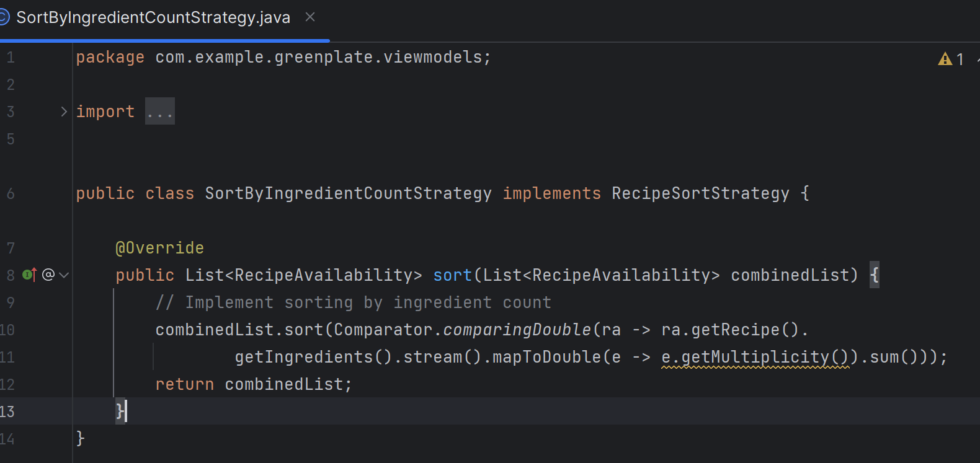Click the underlined e.getMultiplicity() warning
Screen dimensions: 980x463
pos(755,357)
